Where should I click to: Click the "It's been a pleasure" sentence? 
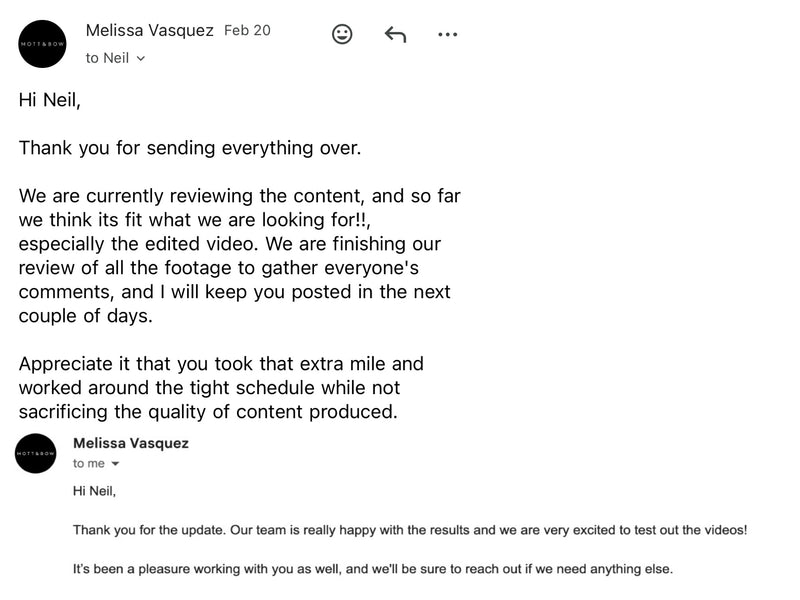coord(373,569)
